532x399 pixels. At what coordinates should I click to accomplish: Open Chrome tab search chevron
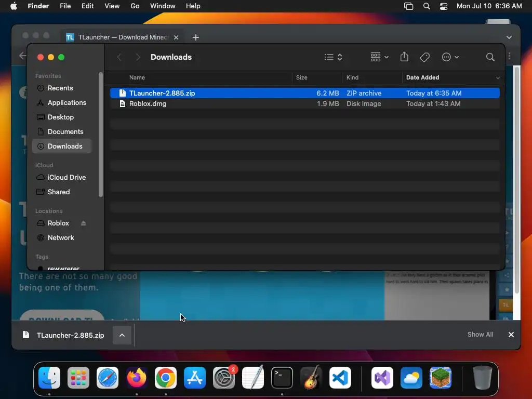pyautogui.click(x=509, y=37)
